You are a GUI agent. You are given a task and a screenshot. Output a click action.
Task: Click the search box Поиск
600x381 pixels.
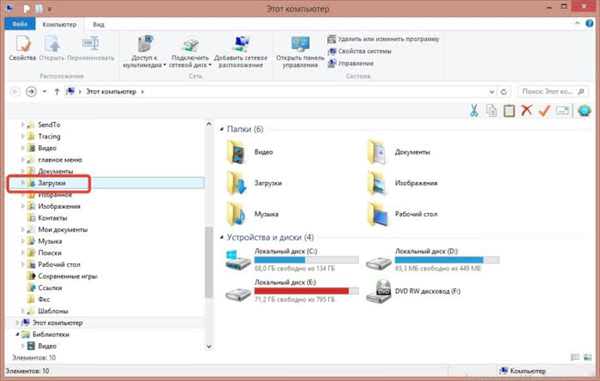(x=553, y=92)
